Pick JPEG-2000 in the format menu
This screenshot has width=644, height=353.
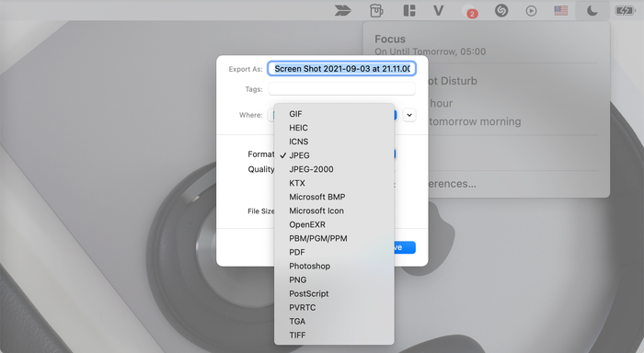point(334,169)
